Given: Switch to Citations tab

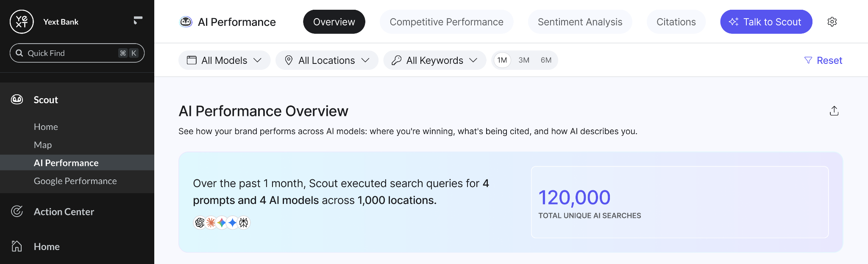Looking at the screenshot, I should pyautogui.click(x=676, y=22).
